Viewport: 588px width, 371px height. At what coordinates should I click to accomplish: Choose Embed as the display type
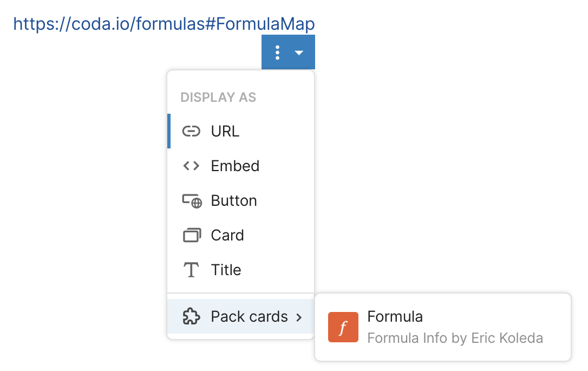coord(235,166)
